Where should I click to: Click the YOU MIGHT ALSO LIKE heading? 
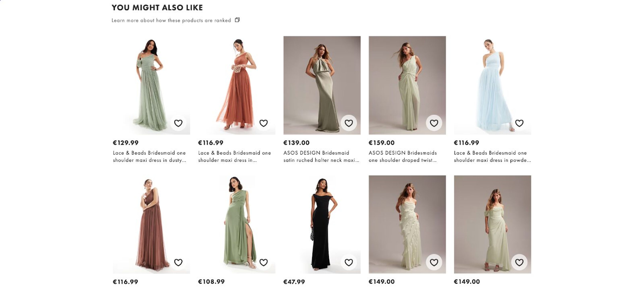[157, 8]
